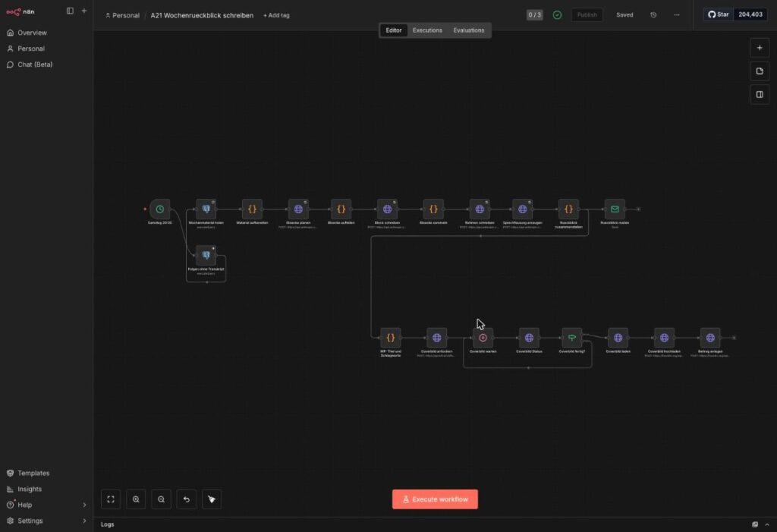Viewport: 777px width, 532px height.
Task: Expand the Help submenu
Action: click(x=84, y=505)
